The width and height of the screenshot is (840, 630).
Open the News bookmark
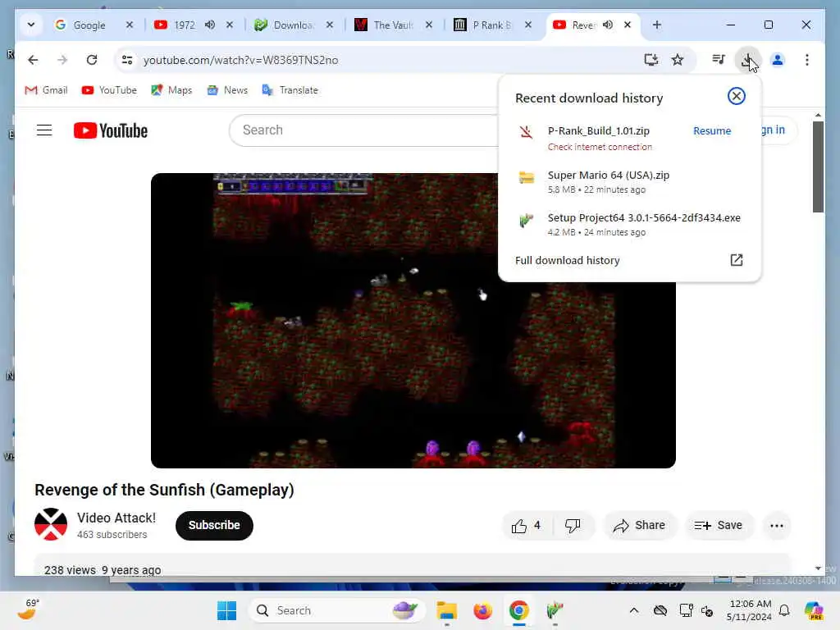(227, 90)
